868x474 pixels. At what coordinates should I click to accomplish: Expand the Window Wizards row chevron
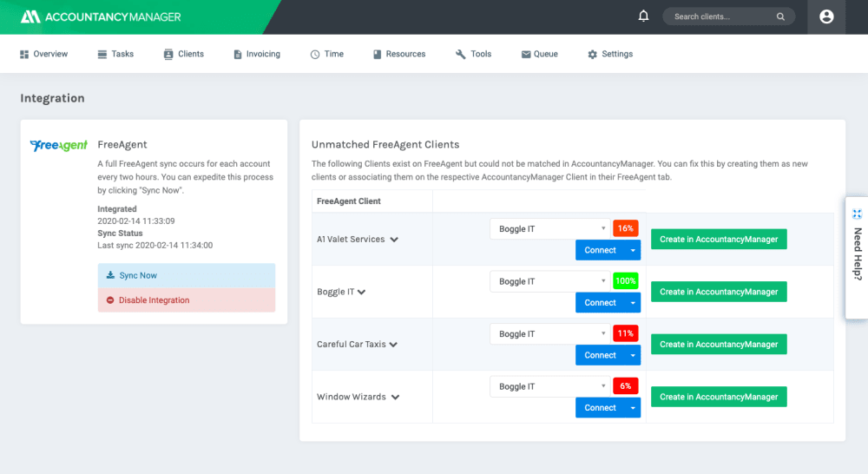tap(395, 397)
